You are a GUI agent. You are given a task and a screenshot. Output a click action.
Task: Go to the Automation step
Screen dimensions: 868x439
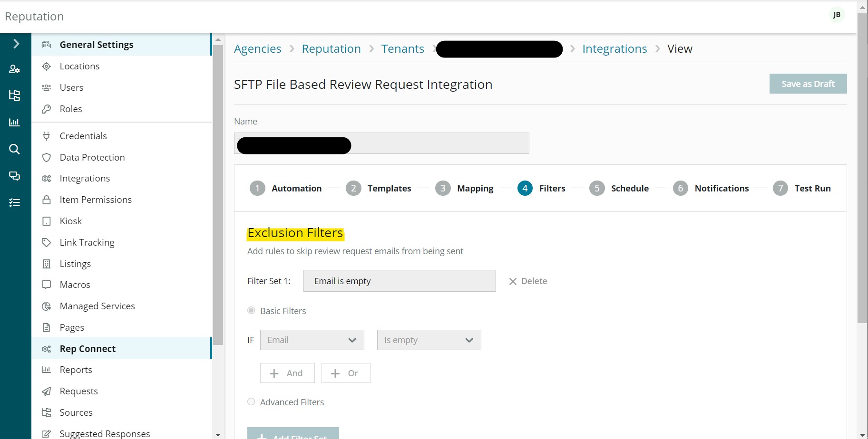(286, 188)
